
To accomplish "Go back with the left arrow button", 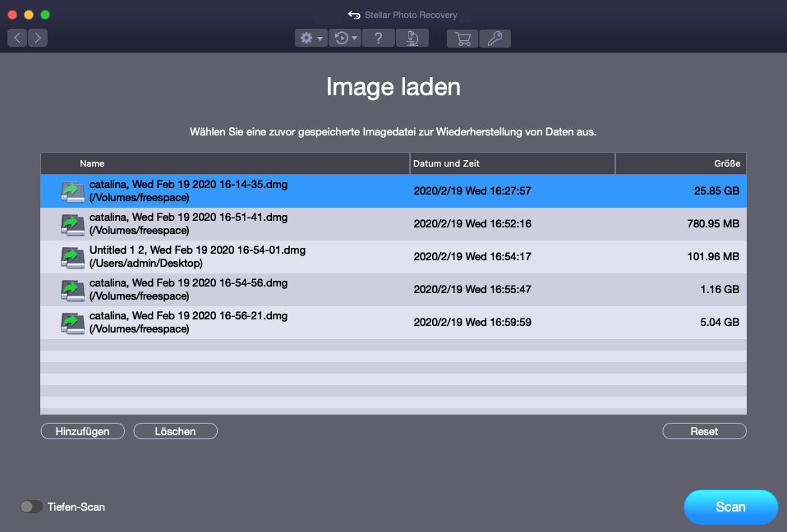I will point(17,38).
